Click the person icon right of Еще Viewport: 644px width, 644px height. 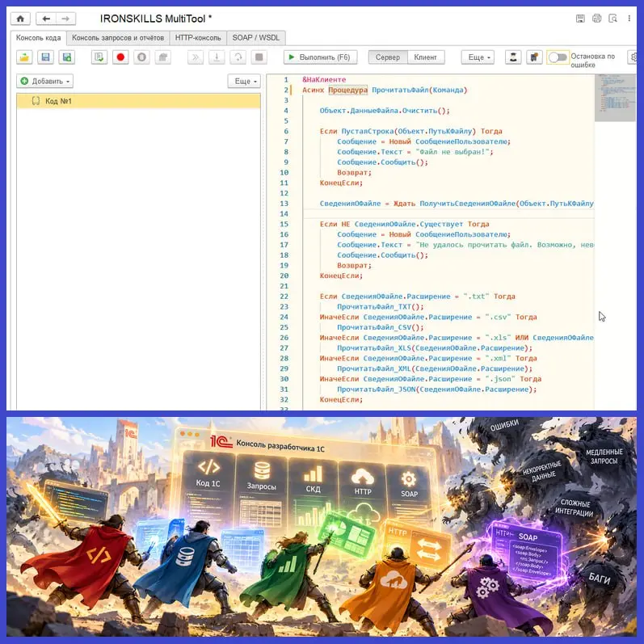(513, 57)
